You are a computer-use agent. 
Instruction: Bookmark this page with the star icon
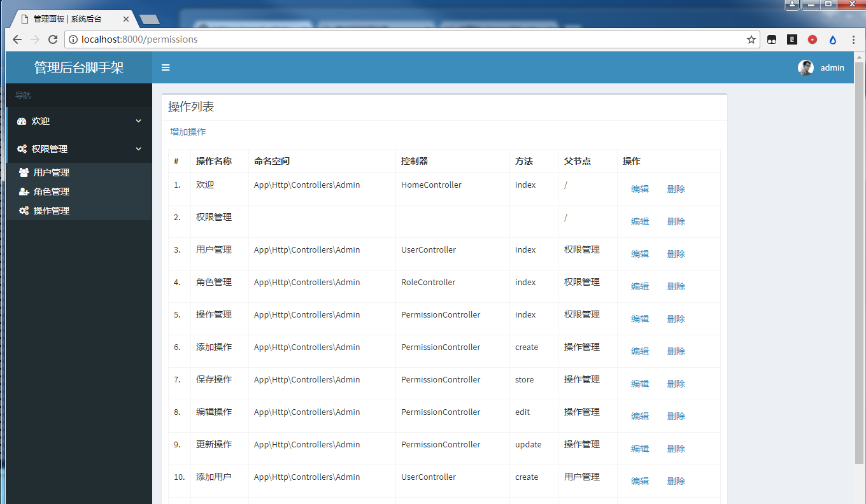[x=751, y=39]
